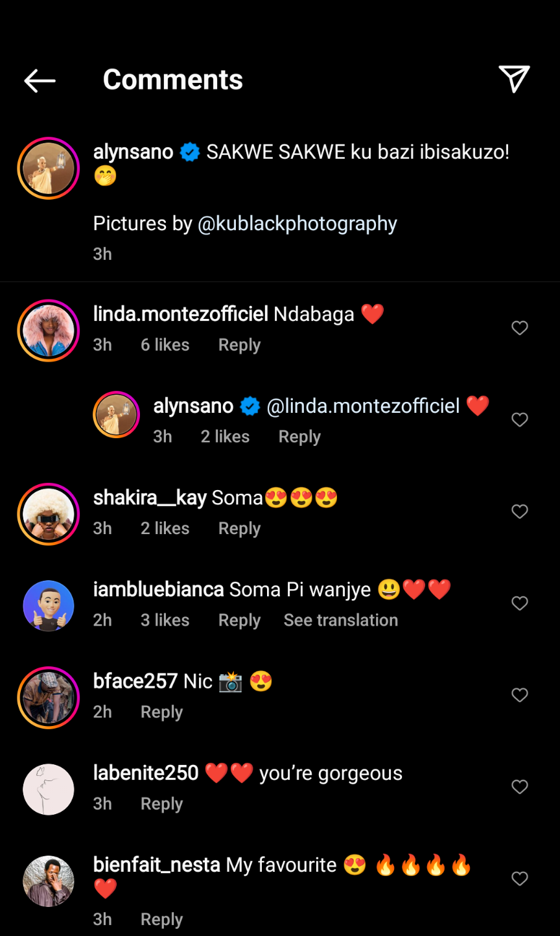See translation of iambluebianca's comment
Image resolution: width=560 pixels, height=936 pixels.
(340, 620)
